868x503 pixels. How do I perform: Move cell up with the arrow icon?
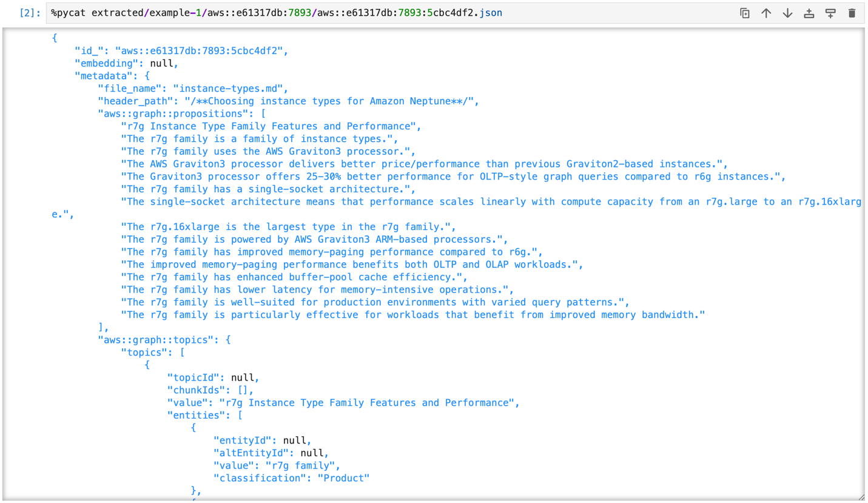point(766,13)
